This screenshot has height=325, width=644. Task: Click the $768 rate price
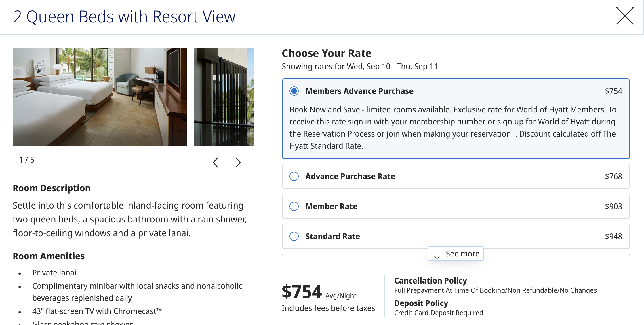coord(613,176)
